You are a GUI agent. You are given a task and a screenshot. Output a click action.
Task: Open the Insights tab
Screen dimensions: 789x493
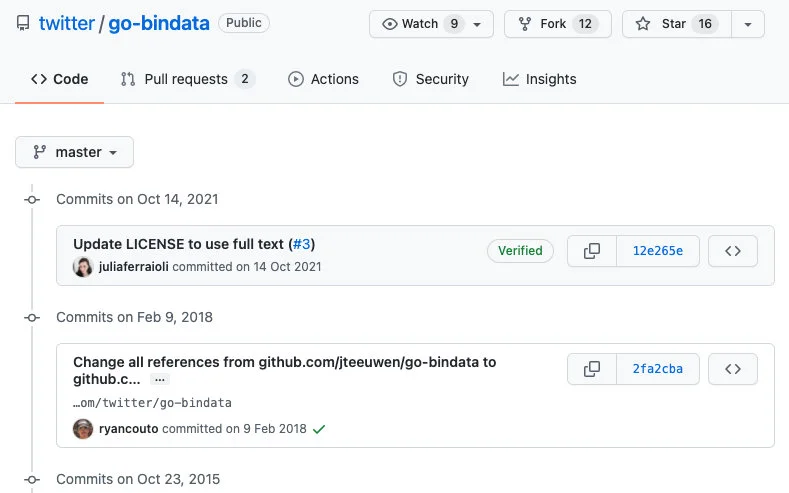539,79
